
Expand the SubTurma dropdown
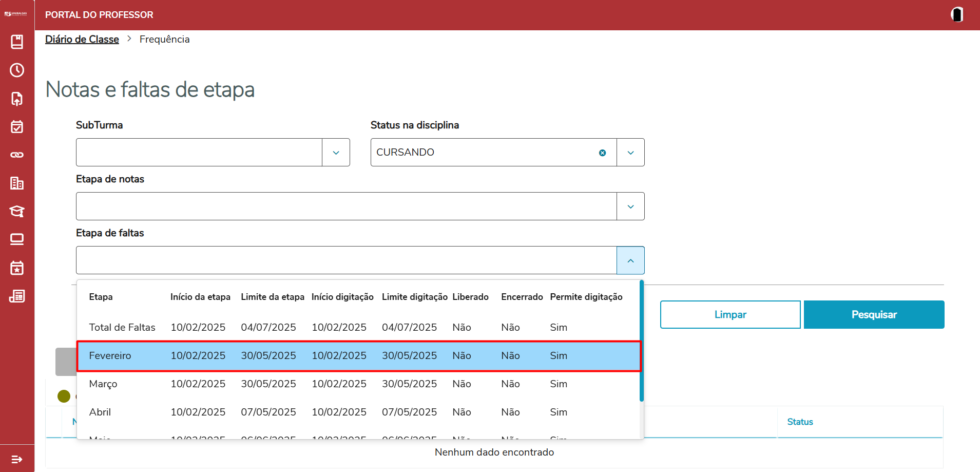click(336, 153)
